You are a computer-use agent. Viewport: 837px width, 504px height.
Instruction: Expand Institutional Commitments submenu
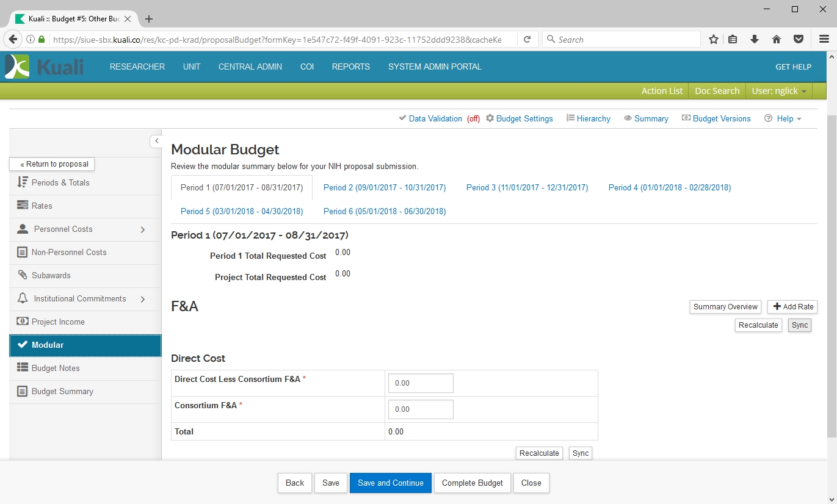coord(143,299)
